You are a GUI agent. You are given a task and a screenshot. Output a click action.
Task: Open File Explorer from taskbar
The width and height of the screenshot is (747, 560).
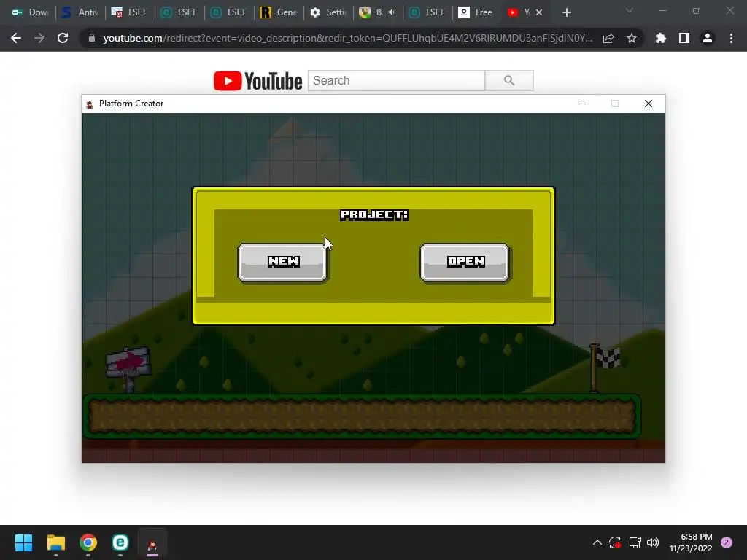pos(55,542)
